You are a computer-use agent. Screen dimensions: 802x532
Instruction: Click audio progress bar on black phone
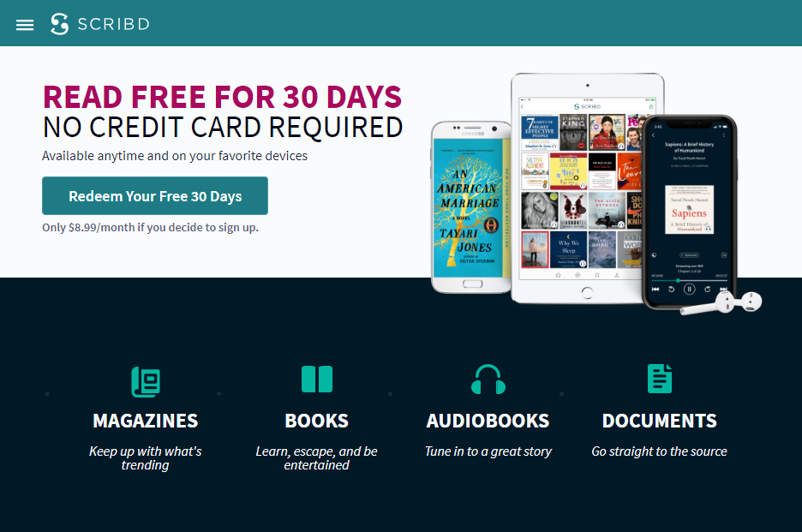pos(689,280)
